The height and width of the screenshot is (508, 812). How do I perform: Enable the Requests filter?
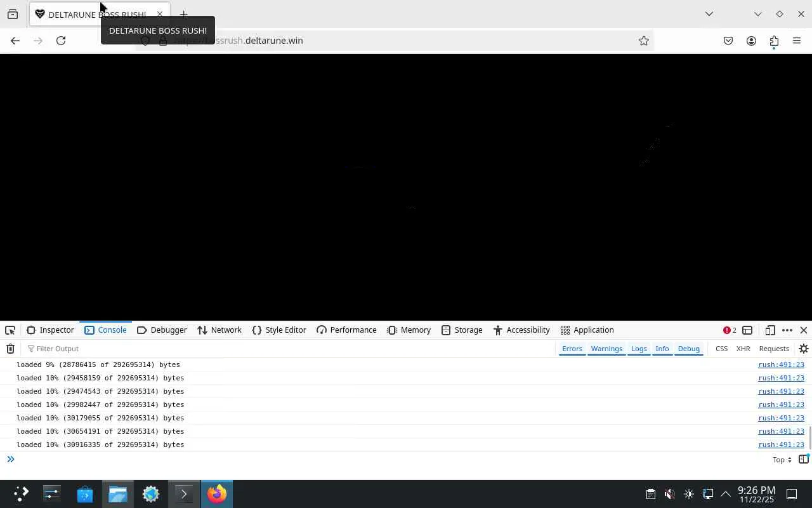774,349
